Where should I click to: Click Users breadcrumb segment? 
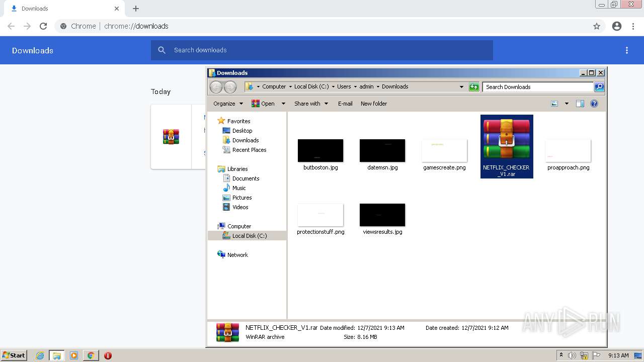click(x=344, y=86)
